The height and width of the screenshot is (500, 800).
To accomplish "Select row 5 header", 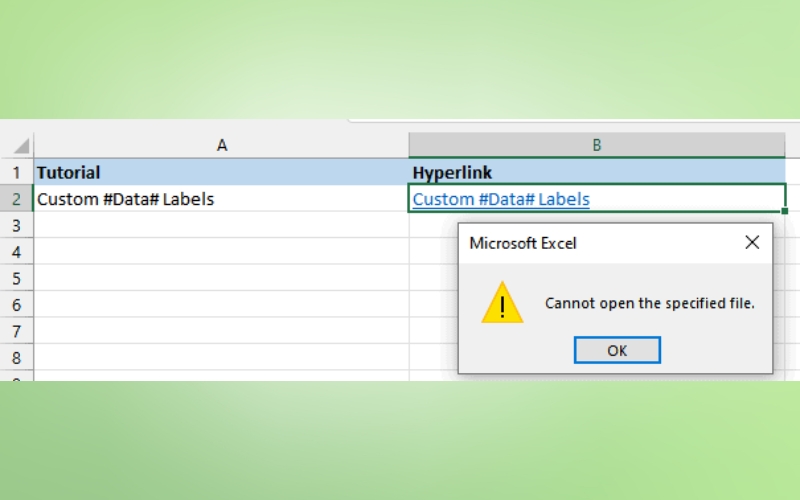I will [16, 278].
